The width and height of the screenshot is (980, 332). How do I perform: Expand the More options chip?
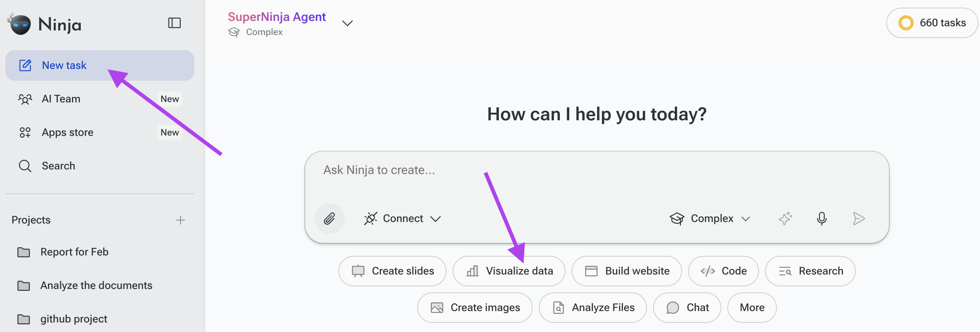(752, 308)
